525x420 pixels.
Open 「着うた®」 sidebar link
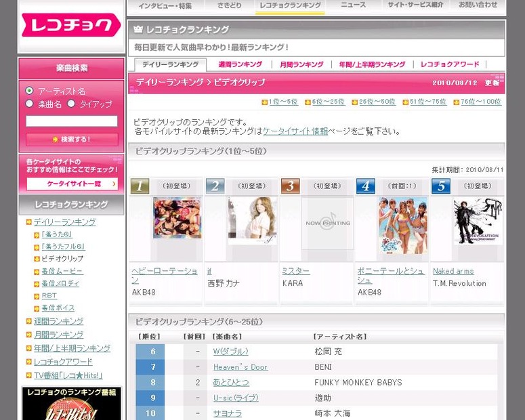pyautogui.click(x=57, y=234)
